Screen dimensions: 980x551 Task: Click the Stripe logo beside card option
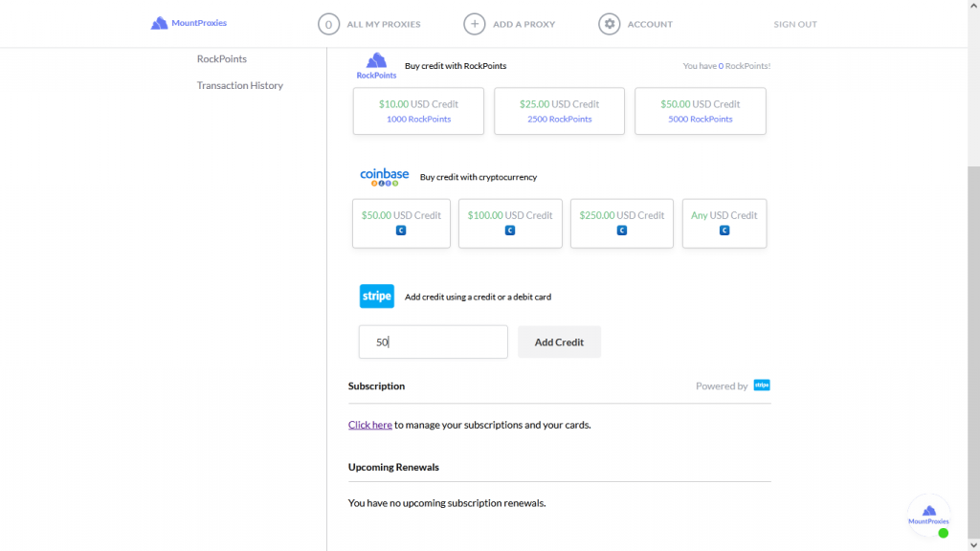(x=377, y=297)
